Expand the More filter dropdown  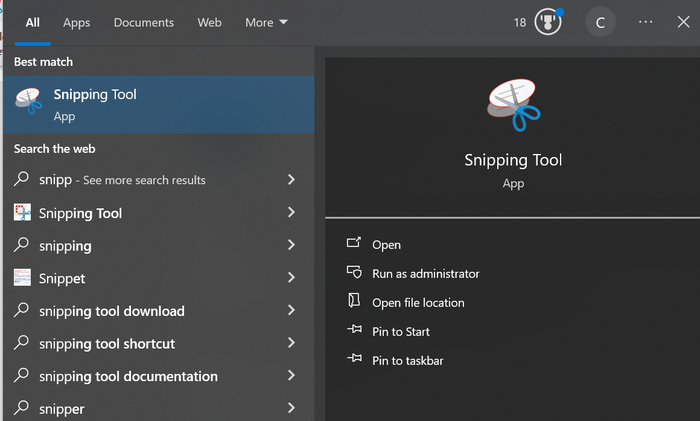[x=266, y=22]
